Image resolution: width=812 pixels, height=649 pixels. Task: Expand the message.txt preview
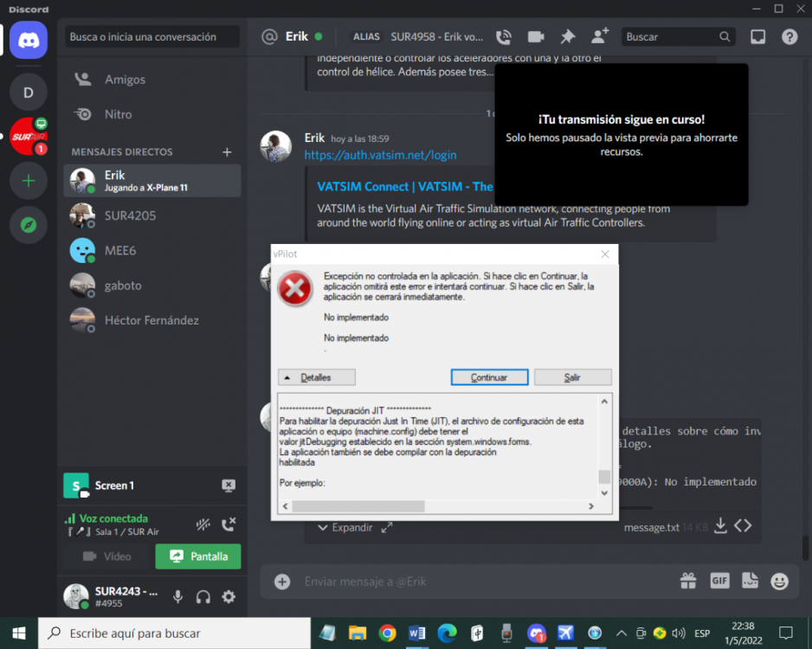pos(345,527)
